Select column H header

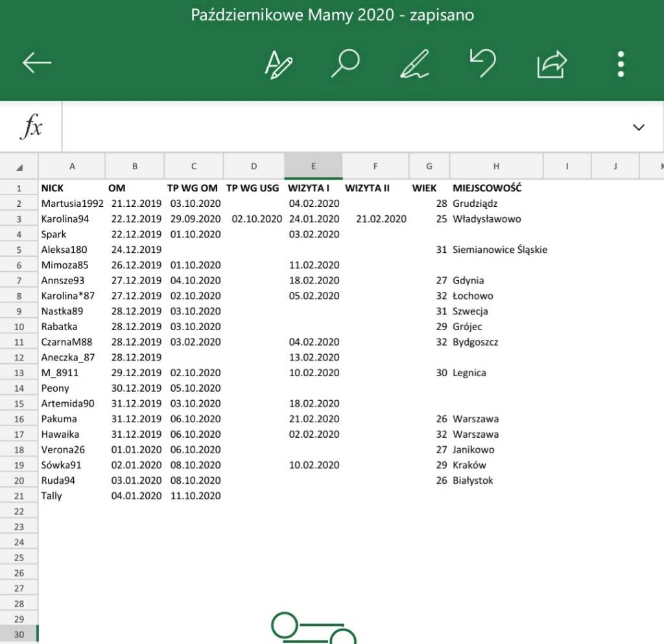click(496, 167)
